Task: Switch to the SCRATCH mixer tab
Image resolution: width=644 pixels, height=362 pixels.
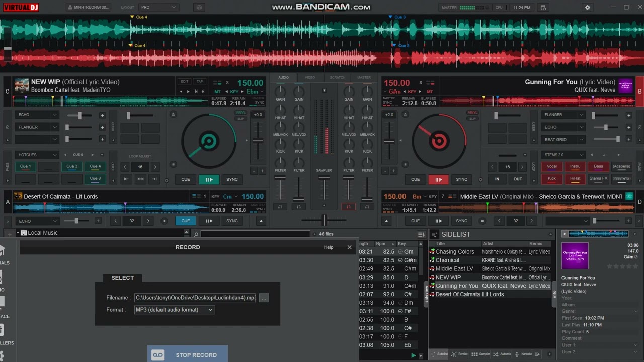Action: [x=337, y=77]
